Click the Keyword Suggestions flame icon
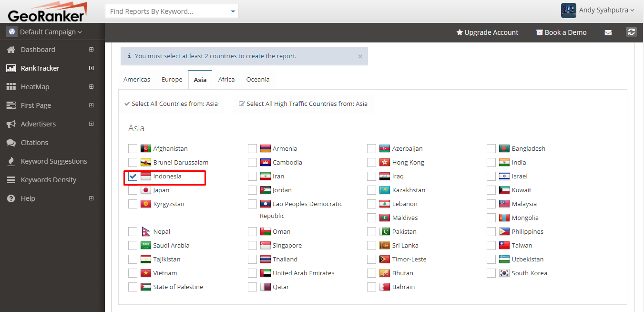Viewport: 644px width, 312px height. point(11,161)
